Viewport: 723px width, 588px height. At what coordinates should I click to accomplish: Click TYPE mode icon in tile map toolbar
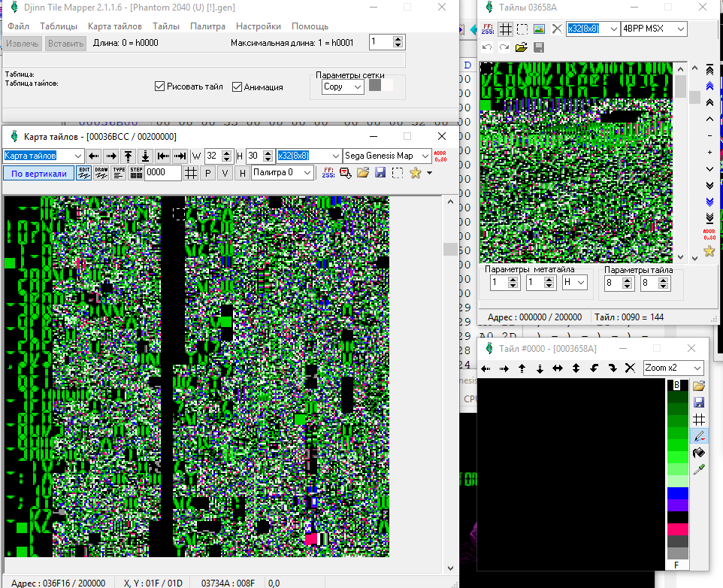pyautogui.click(x=119, y=173)
